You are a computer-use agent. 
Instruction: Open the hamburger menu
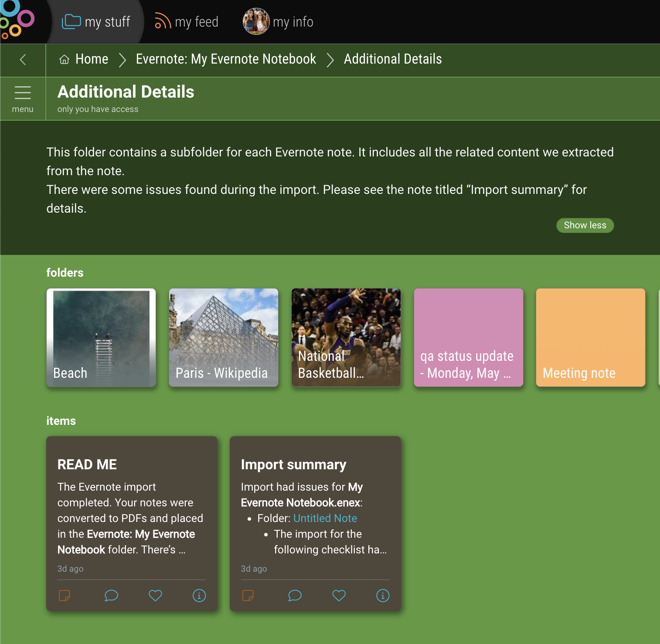pos(23,99)
